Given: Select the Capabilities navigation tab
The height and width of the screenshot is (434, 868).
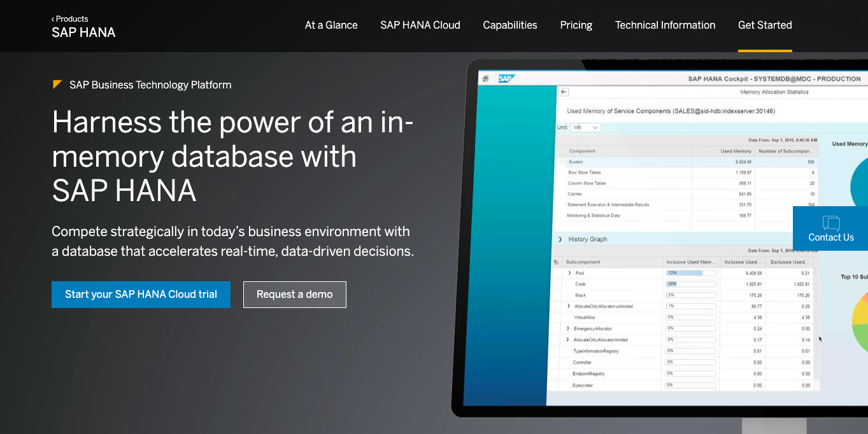Looking at the screenshot, I should (x=510, y=25).
